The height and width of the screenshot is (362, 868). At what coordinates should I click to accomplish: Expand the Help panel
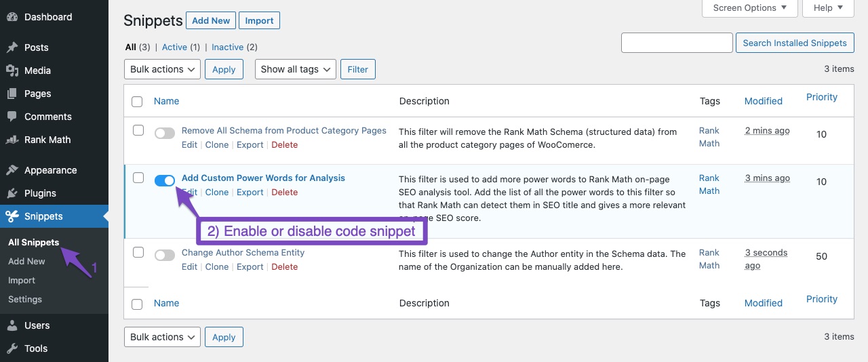(828, 8)
